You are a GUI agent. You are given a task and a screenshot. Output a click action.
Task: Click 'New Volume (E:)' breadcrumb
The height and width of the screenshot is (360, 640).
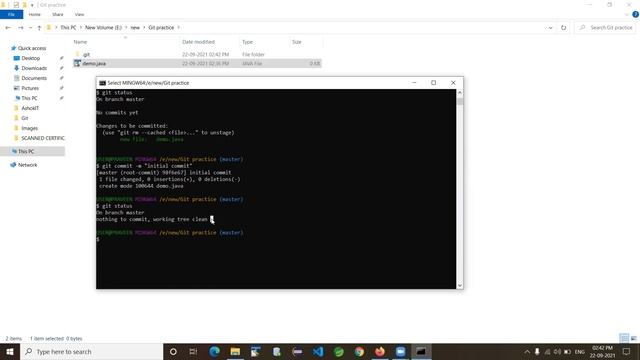tap(103, 27)
